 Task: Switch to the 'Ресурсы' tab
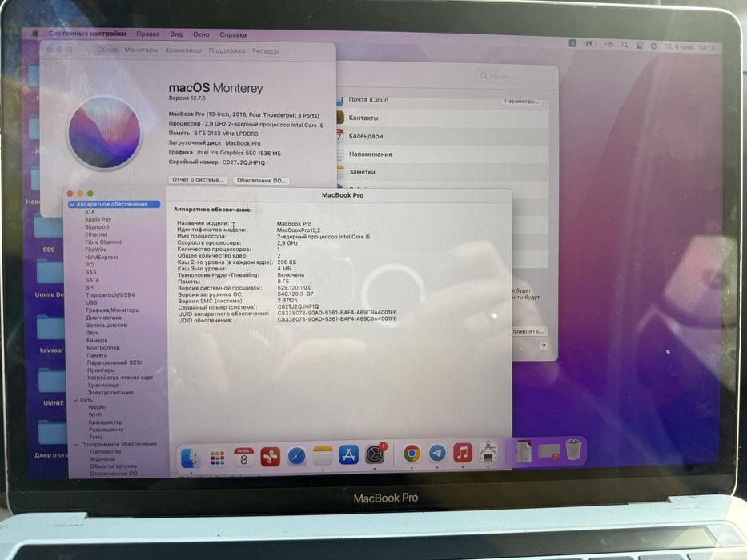[x=265, y=50]
